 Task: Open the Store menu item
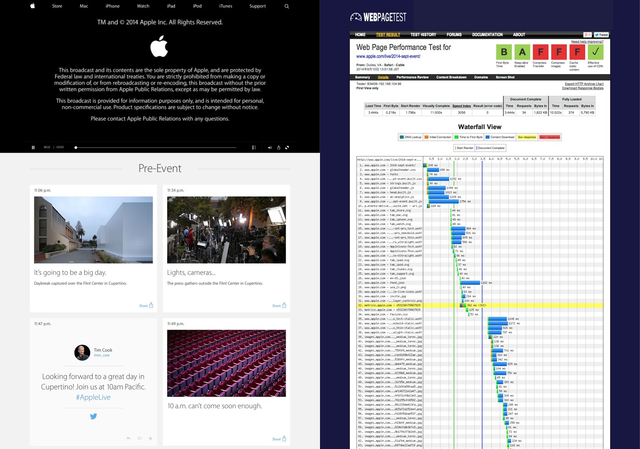57,6
